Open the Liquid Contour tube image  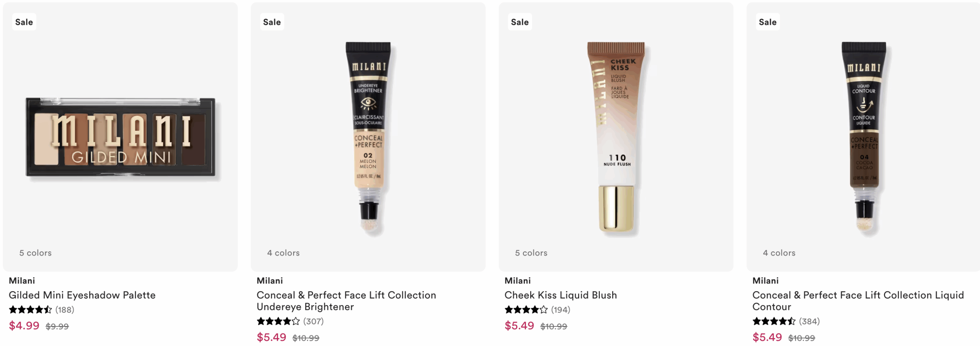tap(864, 138)
